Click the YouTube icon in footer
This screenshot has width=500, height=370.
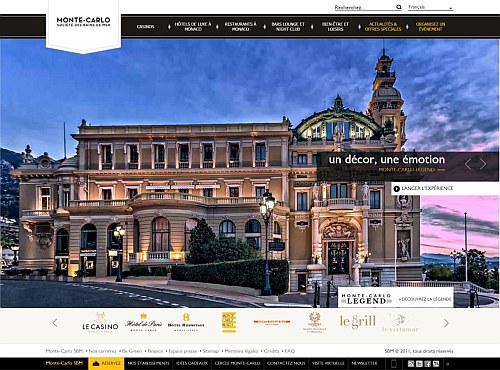[436, 364]
